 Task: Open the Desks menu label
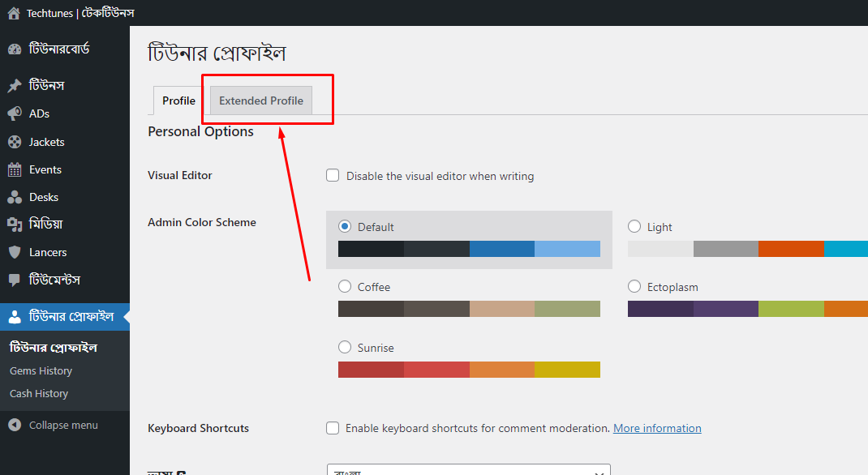coord(44,198)
